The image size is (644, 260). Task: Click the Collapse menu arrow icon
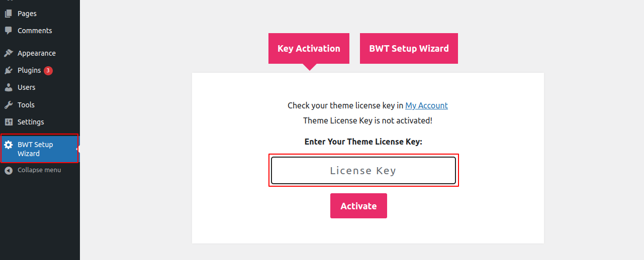(8, 170)
